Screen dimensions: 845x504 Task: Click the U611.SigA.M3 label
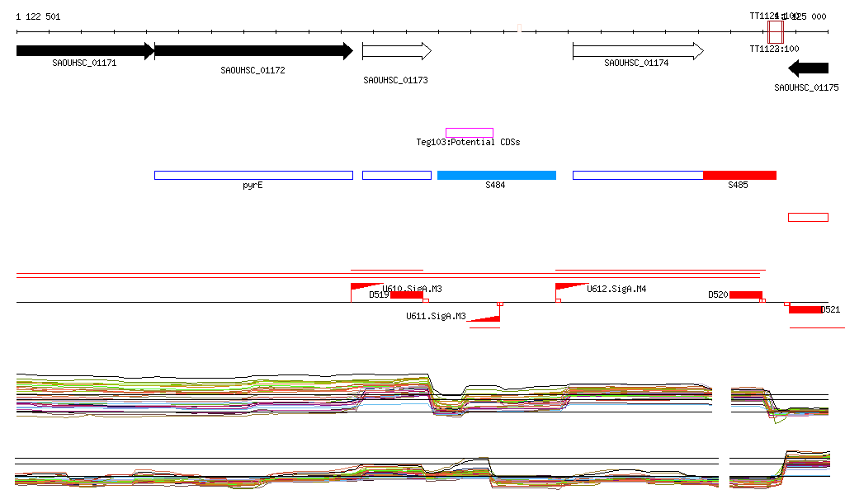coord(436,316)
